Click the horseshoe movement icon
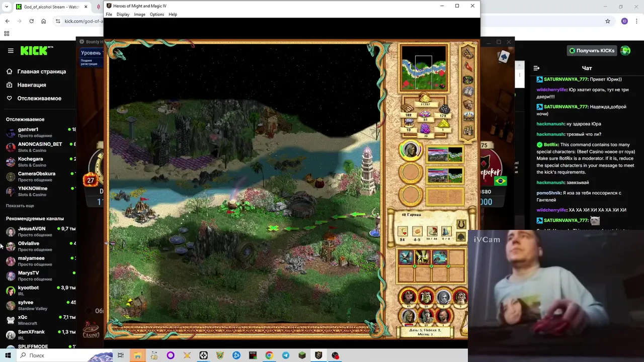 click(x=460, y=225)
